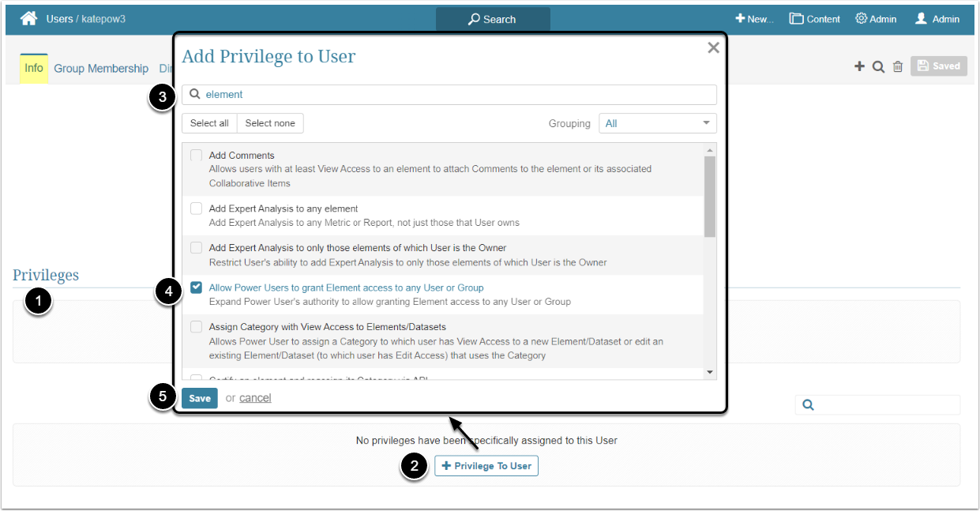Screen dimensions: 980x511
Task: Expand the Grouping dropdown set to All
Action: pyautogui.click(x=657, y=124)
